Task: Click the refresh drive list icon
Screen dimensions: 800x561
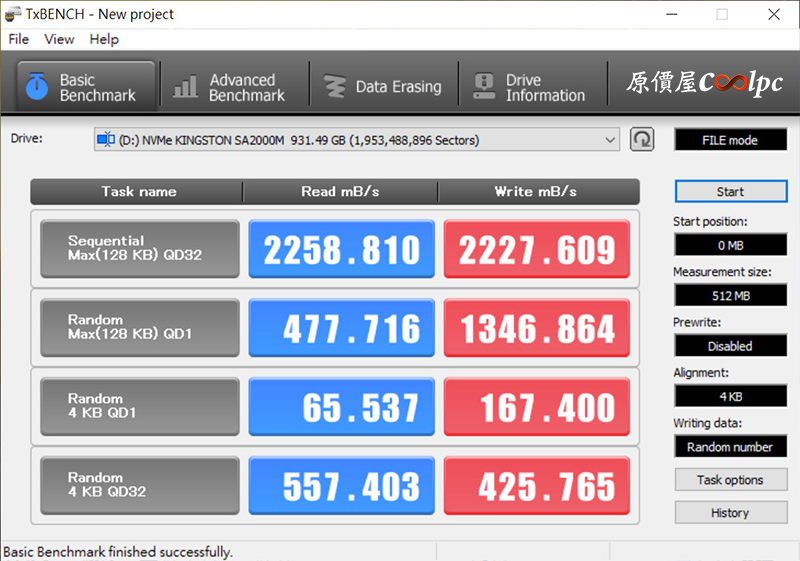Action: coord(642,140)
